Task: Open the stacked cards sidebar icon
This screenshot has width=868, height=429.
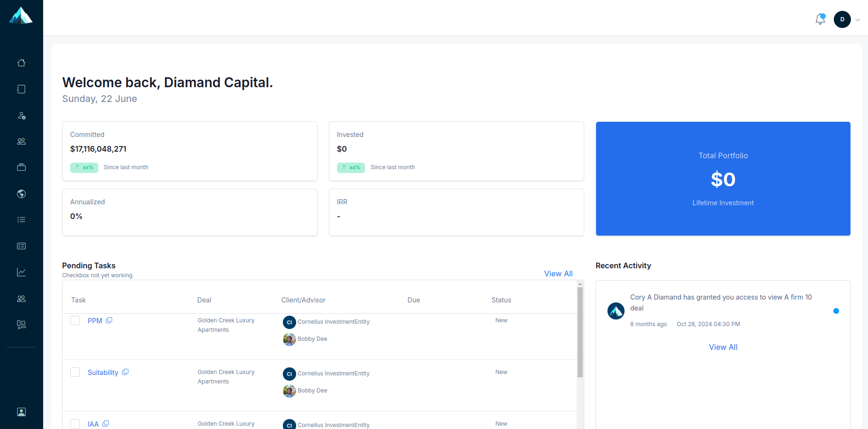Action: 21,167
